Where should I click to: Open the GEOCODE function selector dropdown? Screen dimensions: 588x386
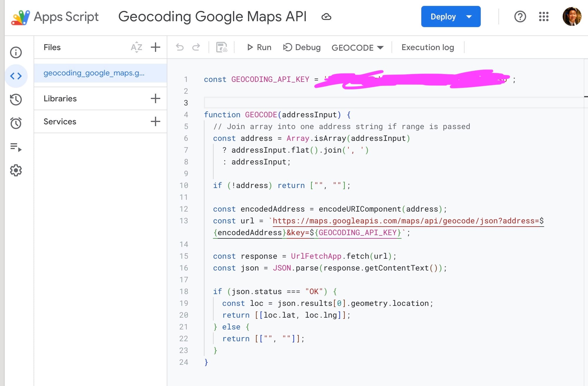click(x=357, y=47)
